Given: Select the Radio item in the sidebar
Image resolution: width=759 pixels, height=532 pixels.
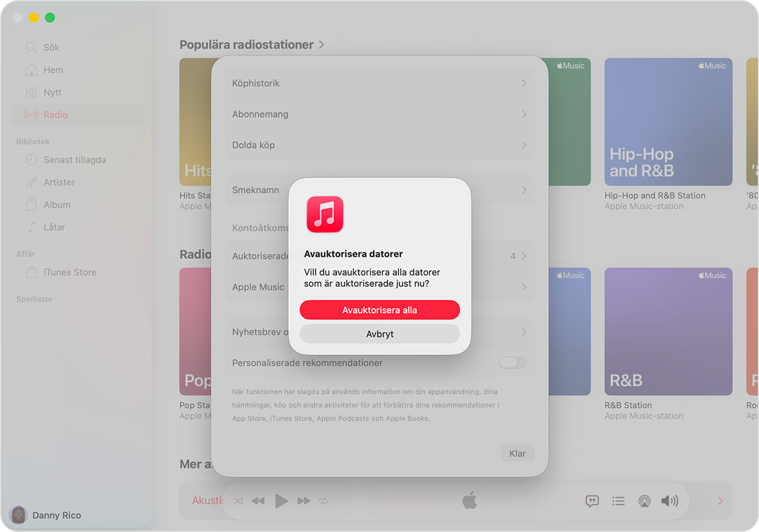Looking at the screenshot, I should click(x=55, y=114).
